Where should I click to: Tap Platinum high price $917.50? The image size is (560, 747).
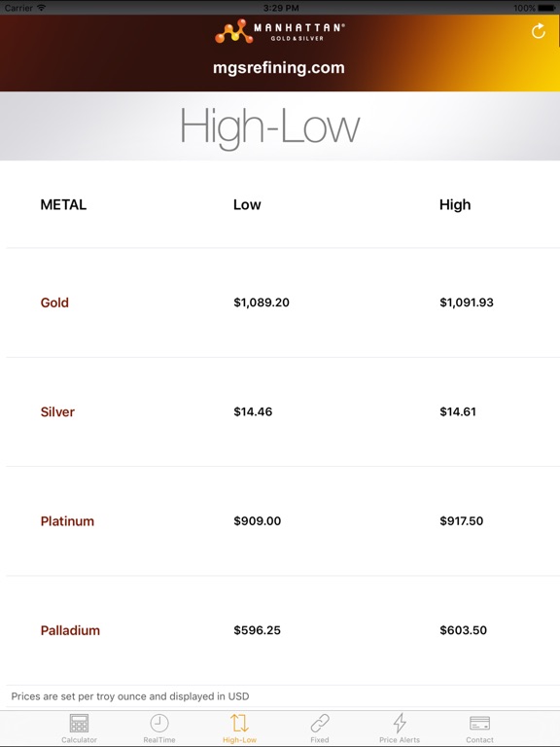[x=462, y=521]
